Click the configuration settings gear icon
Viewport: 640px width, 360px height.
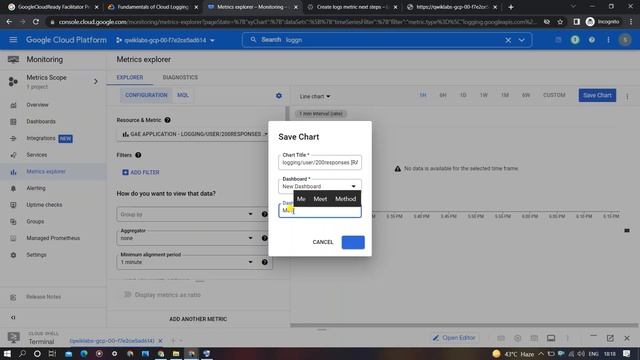(x=279, y=96)
